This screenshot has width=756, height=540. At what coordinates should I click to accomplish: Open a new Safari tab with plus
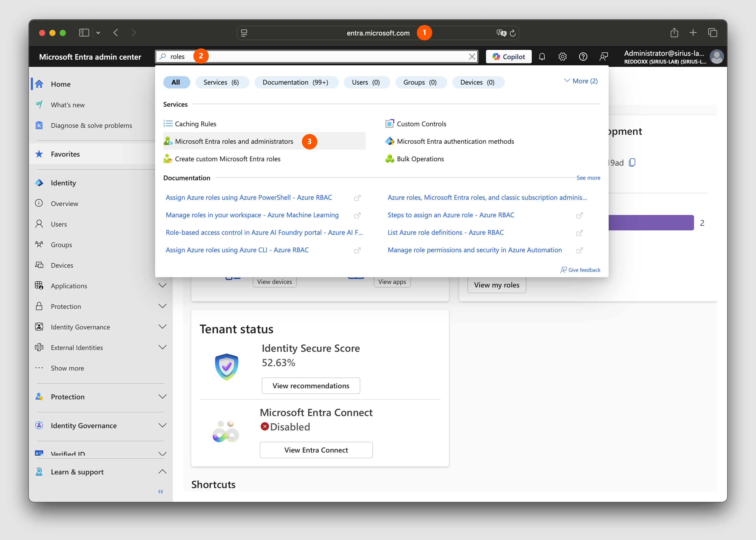(693, 33)
